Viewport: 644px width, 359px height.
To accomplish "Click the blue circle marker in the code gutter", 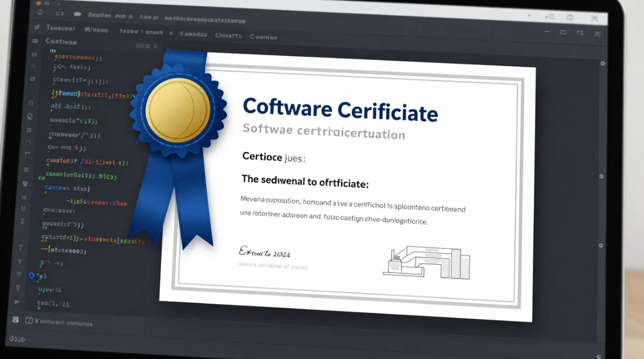I will 31,275.
